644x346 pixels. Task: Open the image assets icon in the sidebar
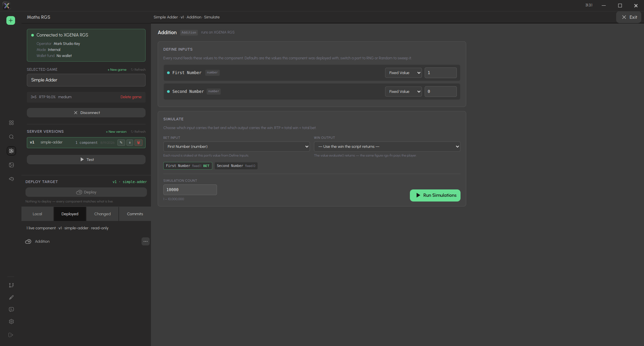click(x=11, y=165)
